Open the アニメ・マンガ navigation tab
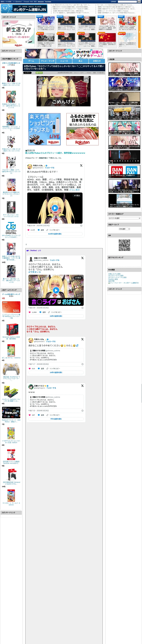This screenshot has width=142, height=644. [x=47, y=61]
